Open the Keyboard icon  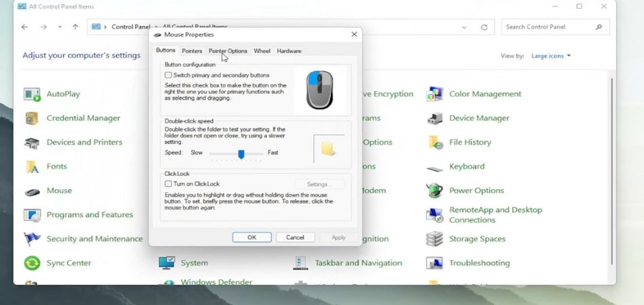point(435,168)
